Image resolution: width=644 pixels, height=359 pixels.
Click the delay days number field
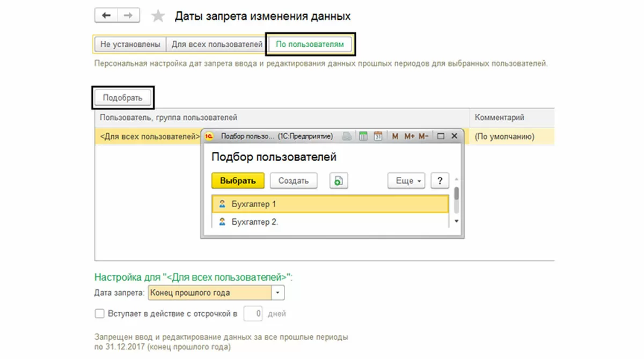point(253,313)
